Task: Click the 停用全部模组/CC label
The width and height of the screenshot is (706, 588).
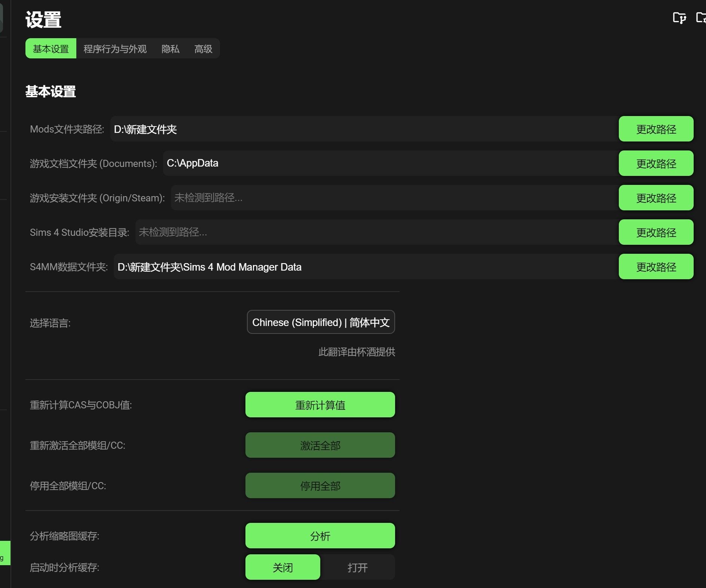Action: pyautogui.click(x=68, y=486)
